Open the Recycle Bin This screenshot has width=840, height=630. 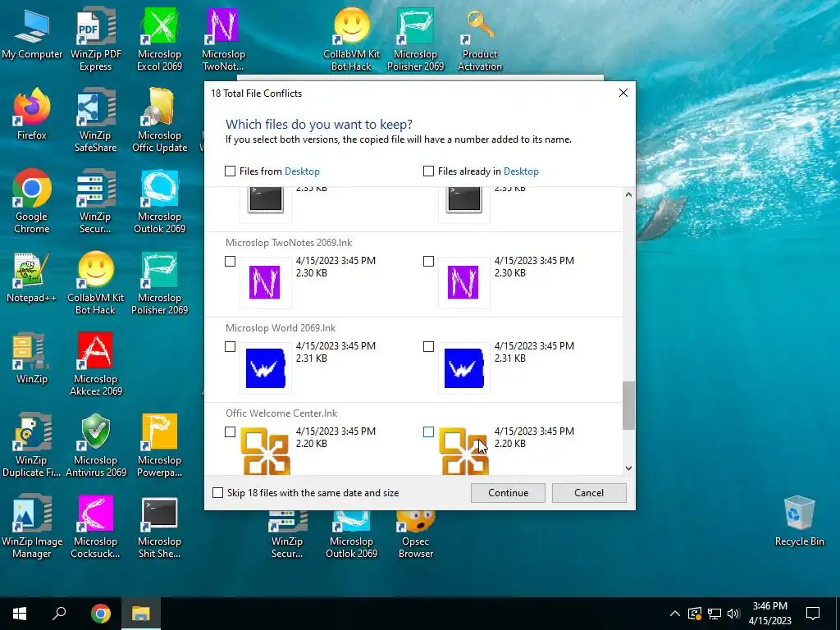pos(799,521)
